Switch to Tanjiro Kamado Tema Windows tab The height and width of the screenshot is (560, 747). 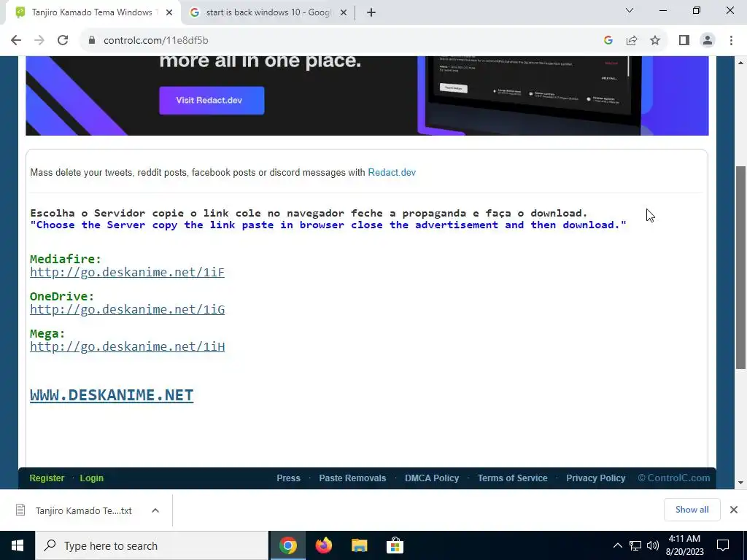(93, 13)
